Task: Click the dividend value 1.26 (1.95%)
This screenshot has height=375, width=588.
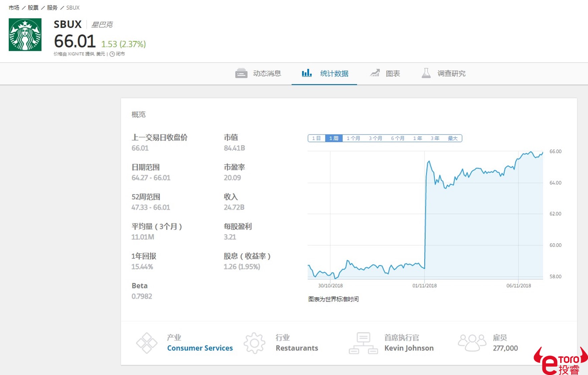Action: pyautogui.click(x=242, y=267)
